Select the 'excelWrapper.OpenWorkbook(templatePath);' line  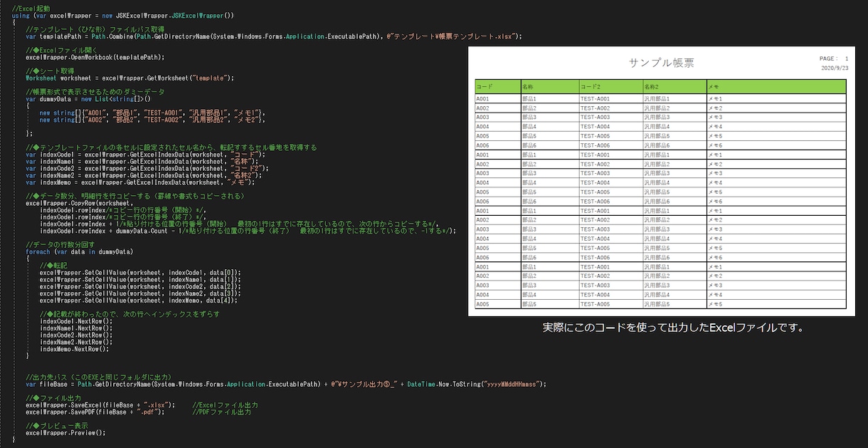click(95, 57)
